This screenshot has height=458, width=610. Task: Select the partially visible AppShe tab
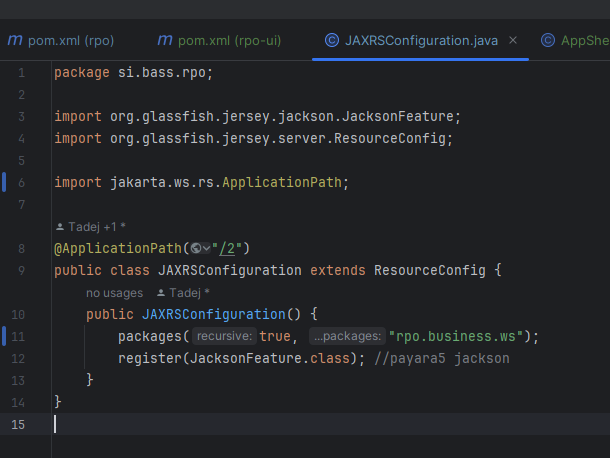[x=584, y=41]
